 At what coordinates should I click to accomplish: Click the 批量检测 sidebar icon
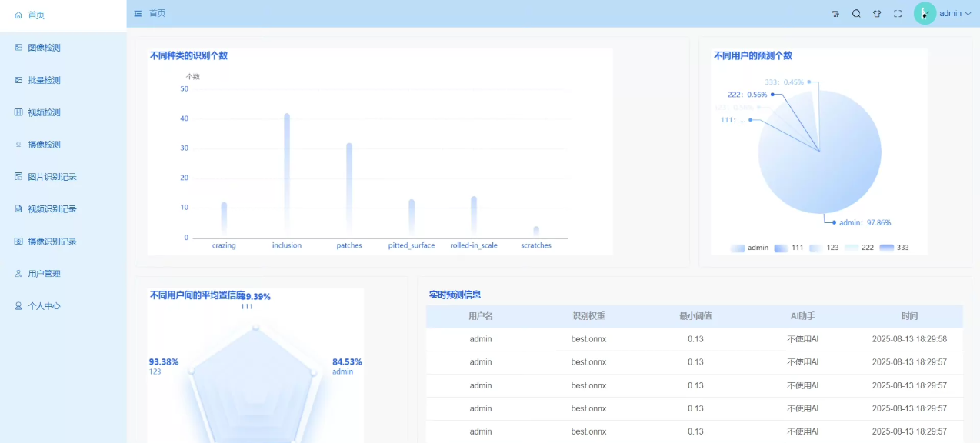point(18,79)
